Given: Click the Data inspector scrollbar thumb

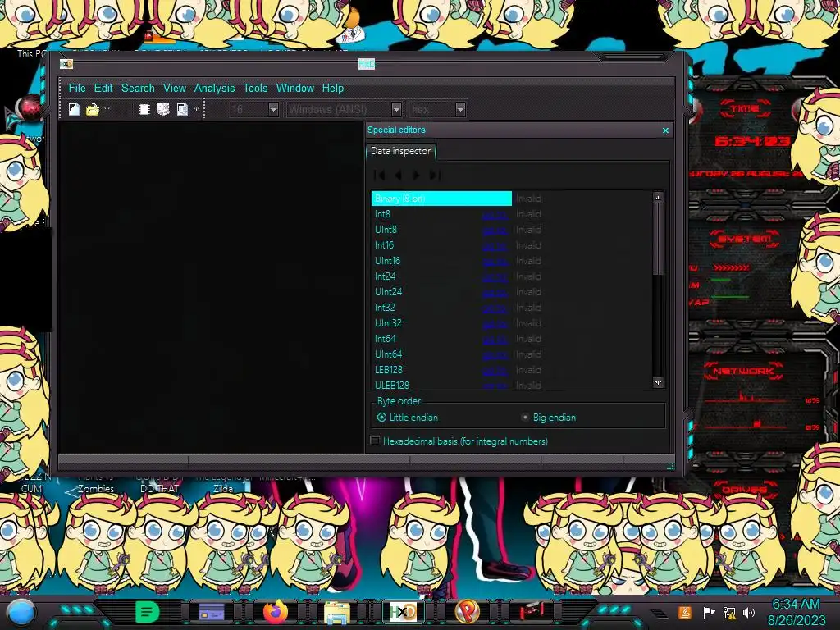Looking at the screenshot, I should (x=658, y=240).
